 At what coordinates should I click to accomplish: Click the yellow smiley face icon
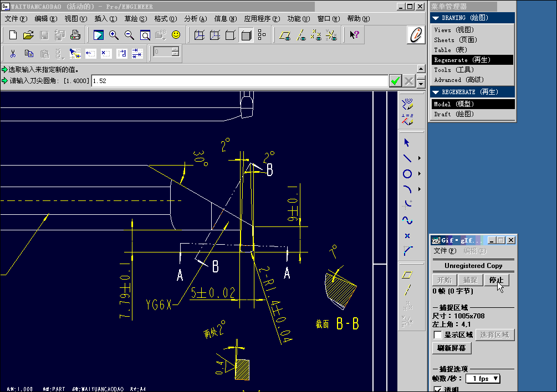click(x=176, y=35)
